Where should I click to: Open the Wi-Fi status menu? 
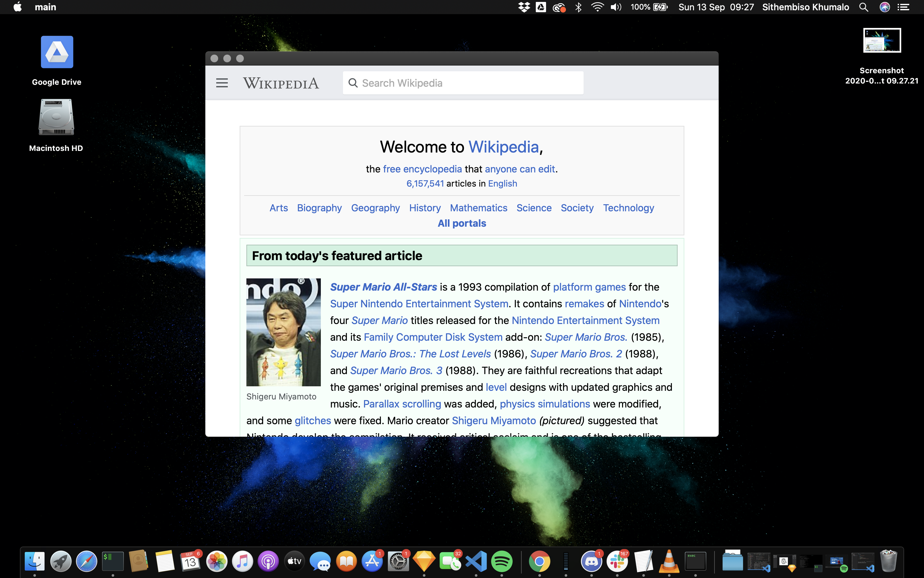pyautogui.click(x=597, y=7)
